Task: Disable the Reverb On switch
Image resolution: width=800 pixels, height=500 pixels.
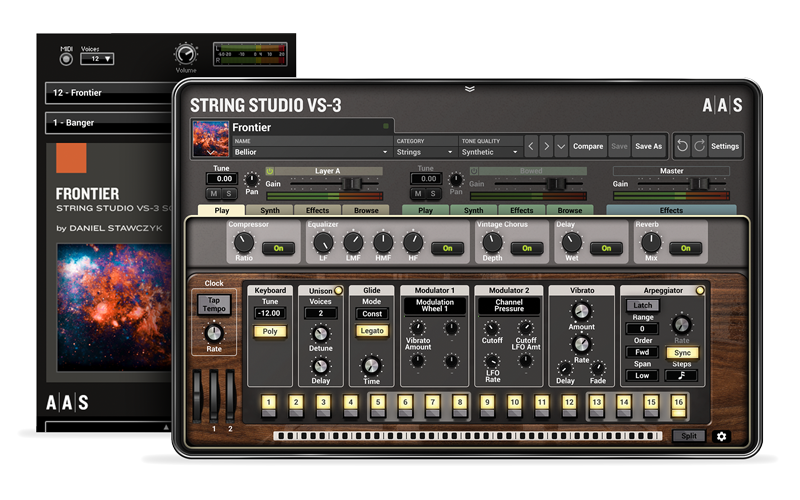Action: click(685, 248)
